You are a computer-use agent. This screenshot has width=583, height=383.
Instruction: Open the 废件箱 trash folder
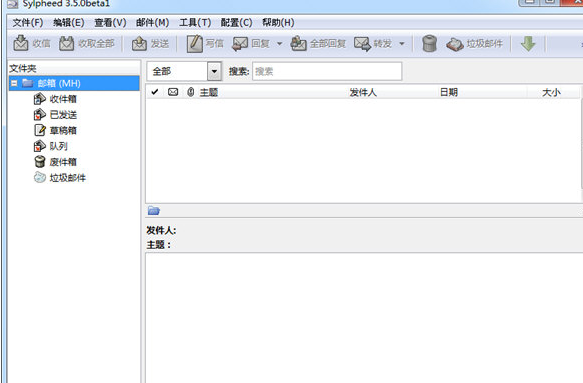click(x=63, y=162)
